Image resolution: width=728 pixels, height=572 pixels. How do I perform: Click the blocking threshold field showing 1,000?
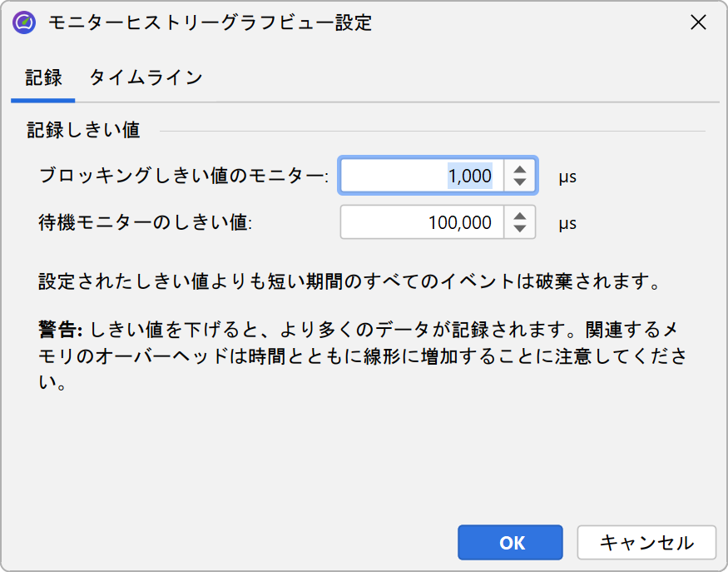(x=420, y=177)
